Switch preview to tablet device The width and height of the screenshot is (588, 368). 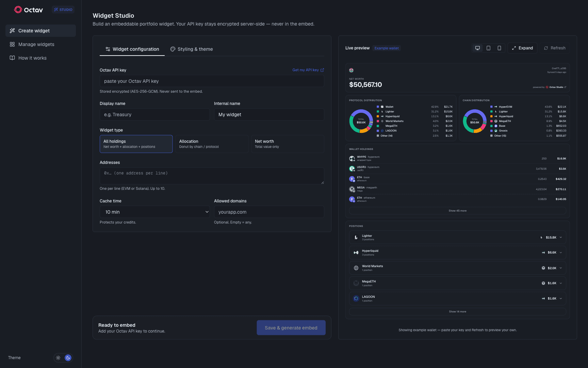(489, 48)
